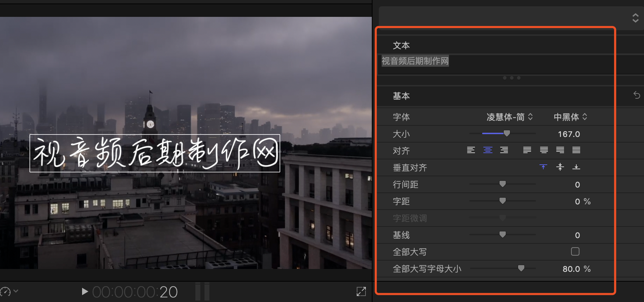Set vertical alignment to top

pyautogui.click(x=543, y=167)
